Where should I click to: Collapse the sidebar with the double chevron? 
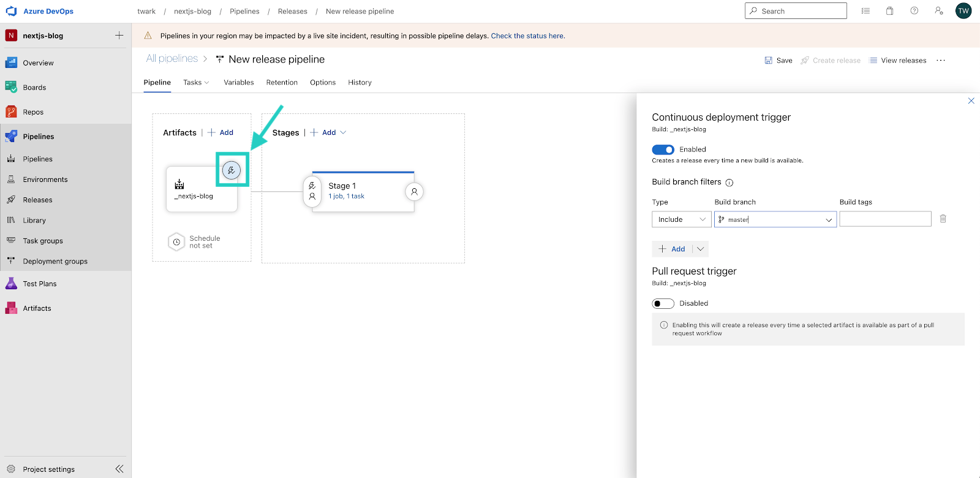[x=119, y=469]
